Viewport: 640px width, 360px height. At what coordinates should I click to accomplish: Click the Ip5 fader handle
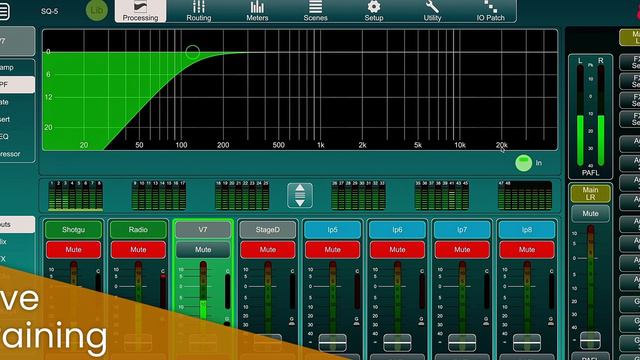[x=333, y=342]
